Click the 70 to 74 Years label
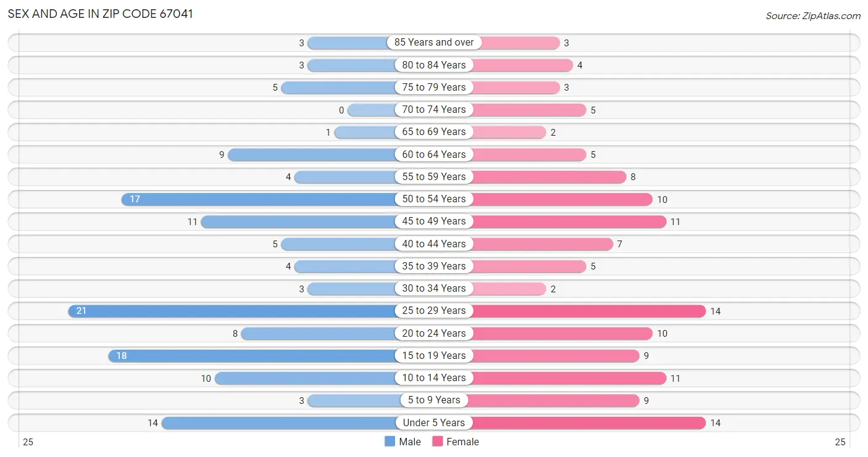 click(434, 110)
